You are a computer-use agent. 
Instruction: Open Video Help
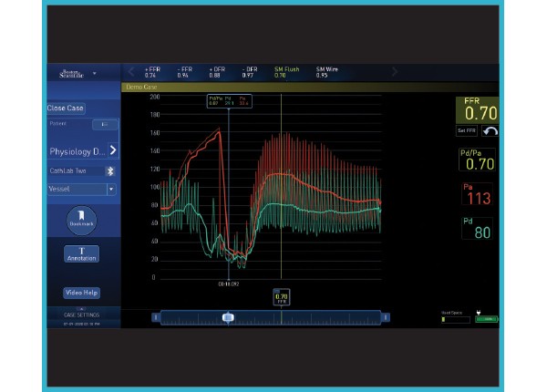(x=81, y=293)
